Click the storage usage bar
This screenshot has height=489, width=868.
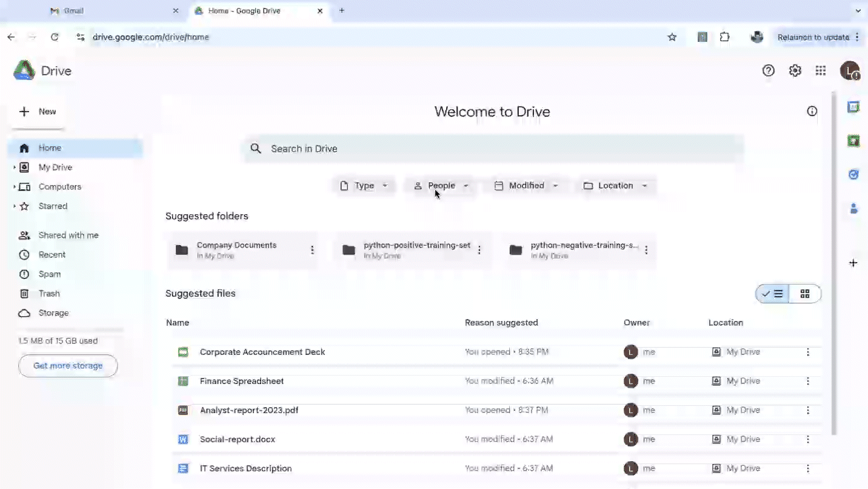tap(70, 330)
